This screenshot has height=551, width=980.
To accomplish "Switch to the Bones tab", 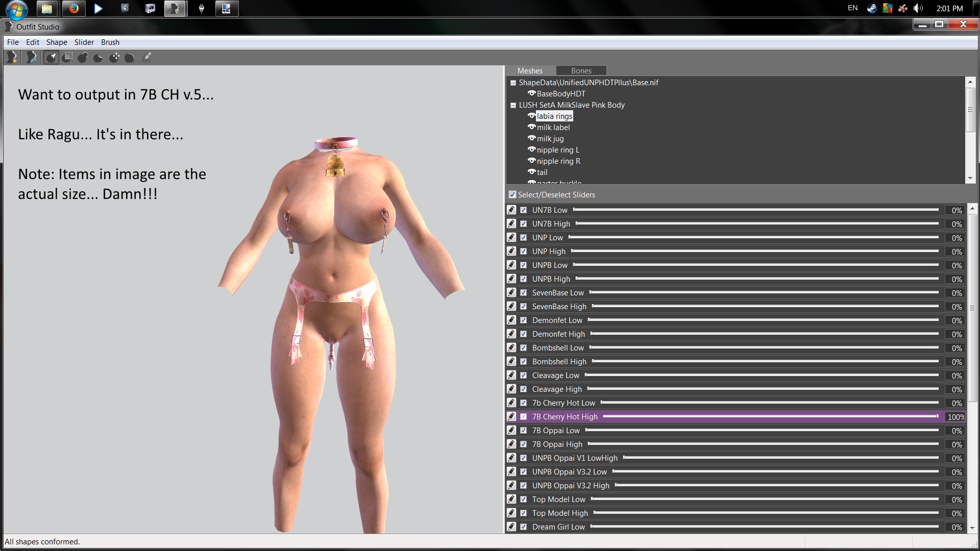I will 581,71.
